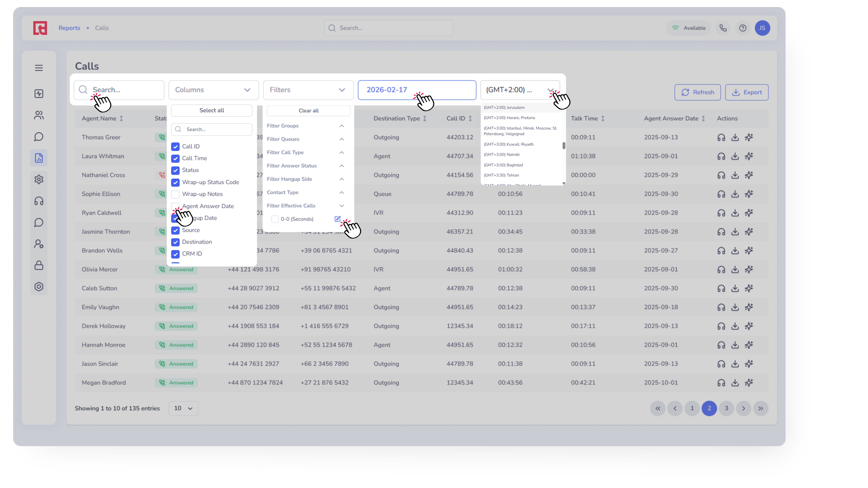Click the lock icon in sidebar

[x=39, y=265]
